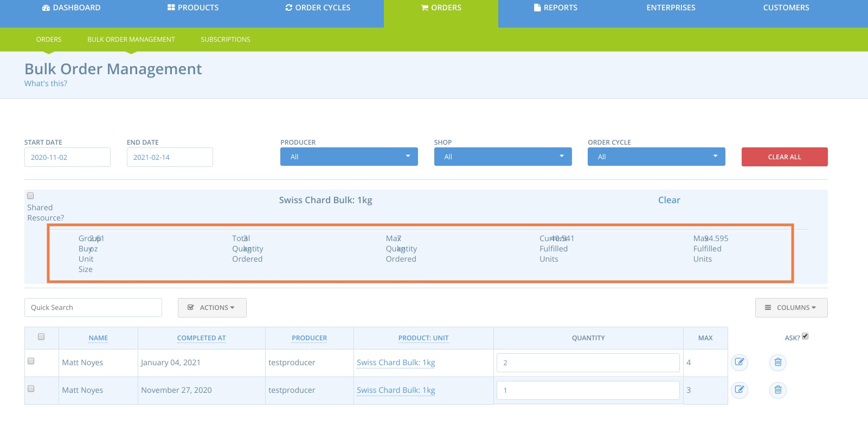The width and height of the screenshot is (868, 421).
Task: Toggle the Shared Resource checkbox
Action: point(30,196)
